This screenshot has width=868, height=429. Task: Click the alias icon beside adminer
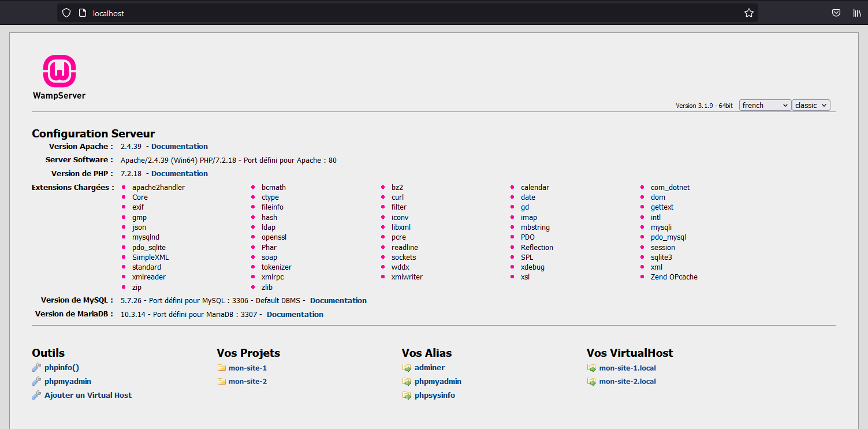click(x=407, y=368)
